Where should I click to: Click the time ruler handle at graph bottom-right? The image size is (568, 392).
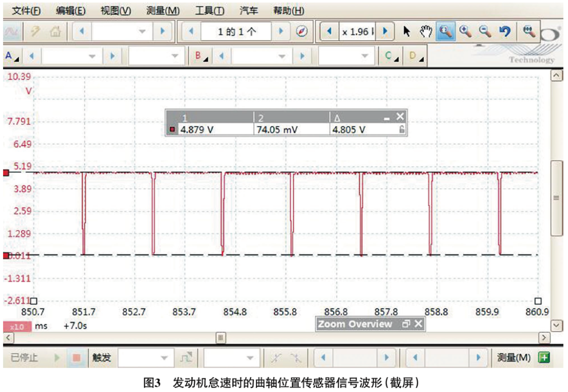538,301
